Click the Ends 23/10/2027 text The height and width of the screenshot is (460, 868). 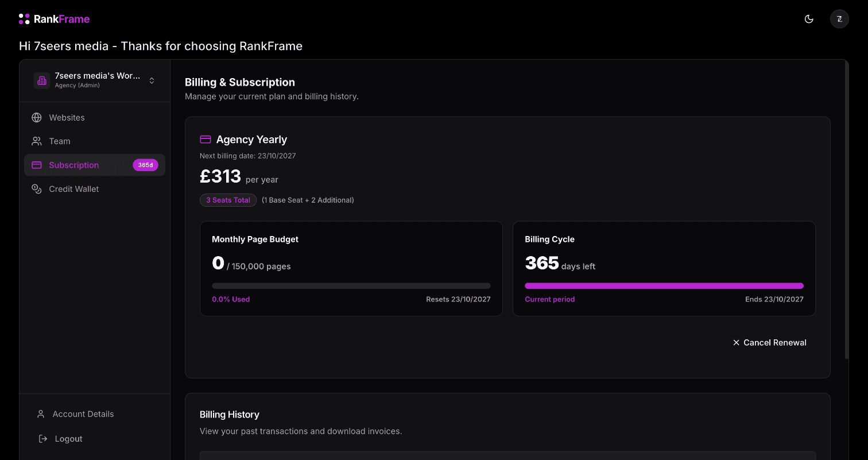tap(774, 299)
